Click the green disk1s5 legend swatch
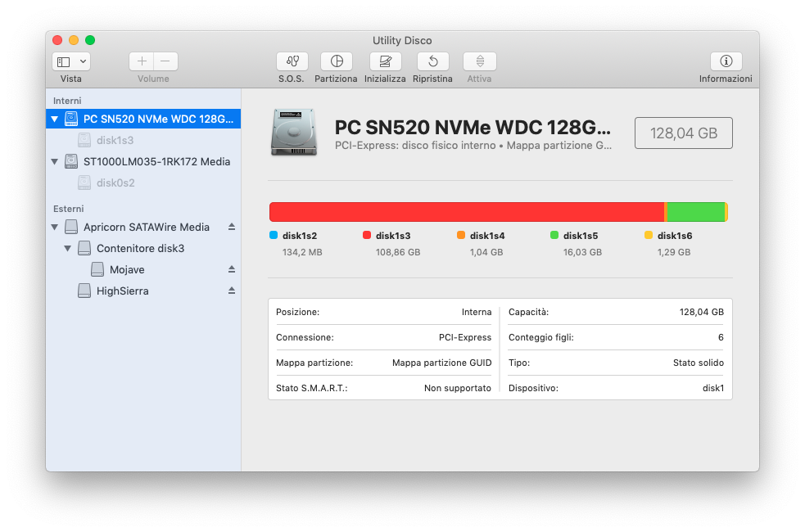This screenshot has height=532, width=805. point(554,235)
